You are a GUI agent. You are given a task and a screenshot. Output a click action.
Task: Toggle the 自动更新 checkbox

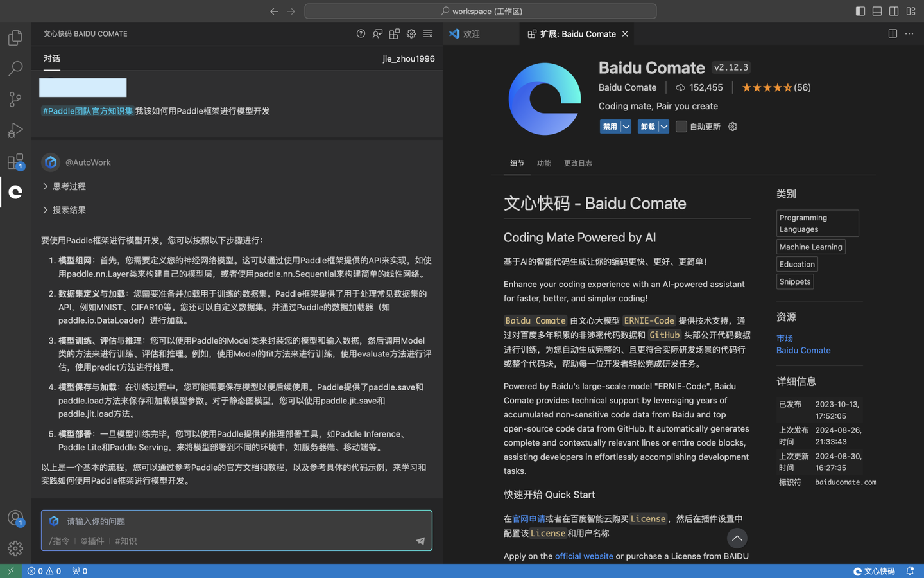pyautogui.click(x=681, y=127)
